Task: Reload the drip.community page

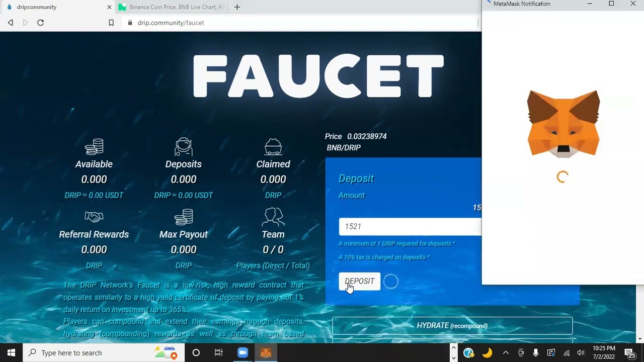Action: click(x=41, y=23)
